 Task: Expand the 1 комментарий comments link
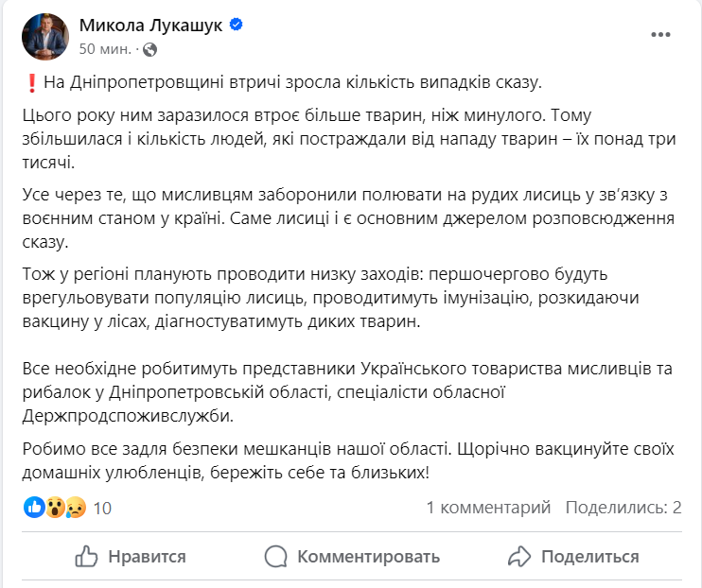[x=488, y=508]
